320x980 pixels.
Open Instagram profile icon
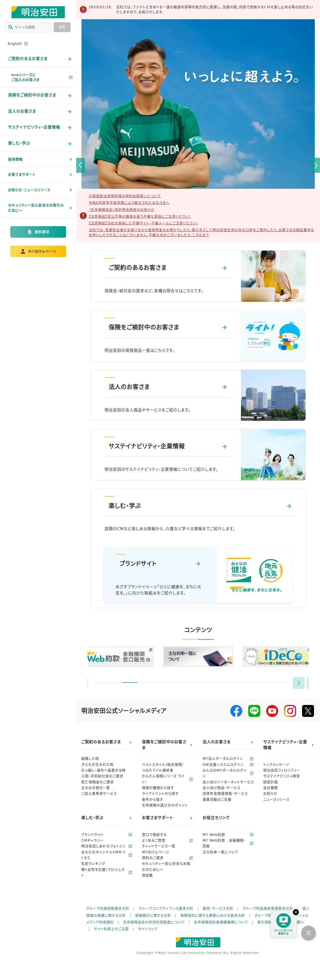pyautogui.click(x=290, y=711)
